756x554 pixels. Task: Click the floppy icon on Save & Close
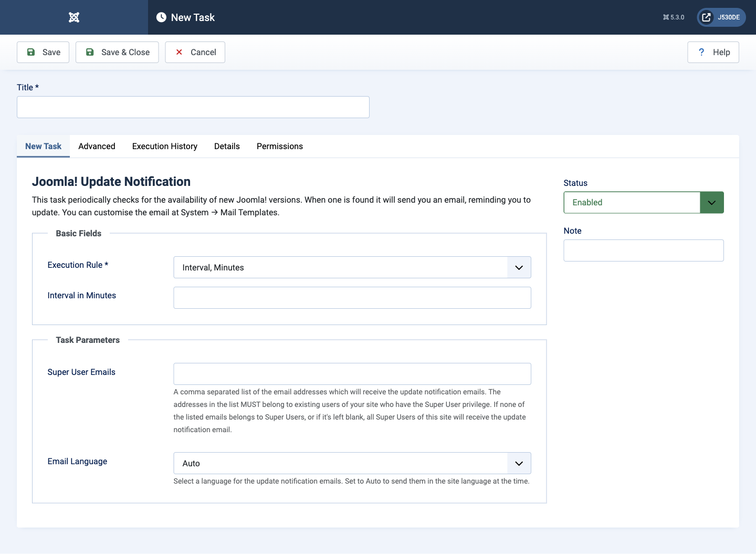(90, 52)
